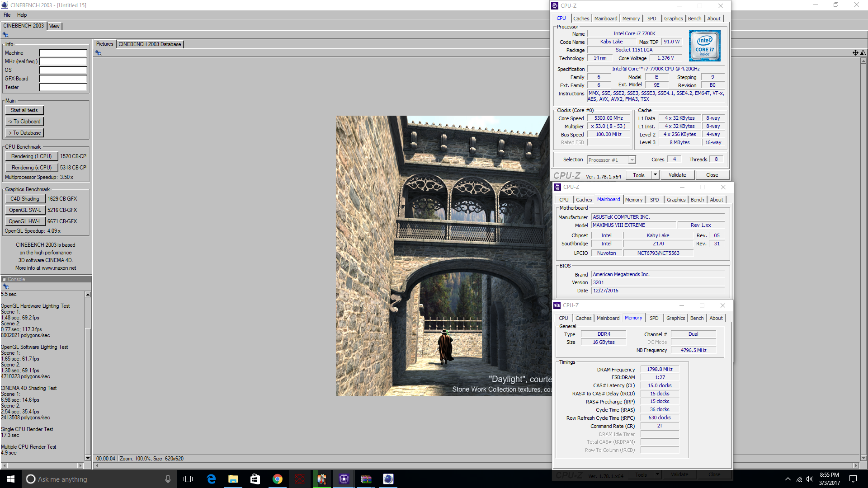The height and width of the screenshot is (488, 868).
Task: Switch to CINEBENCH via its taskbar icon
Action: [x=388, y=479]
